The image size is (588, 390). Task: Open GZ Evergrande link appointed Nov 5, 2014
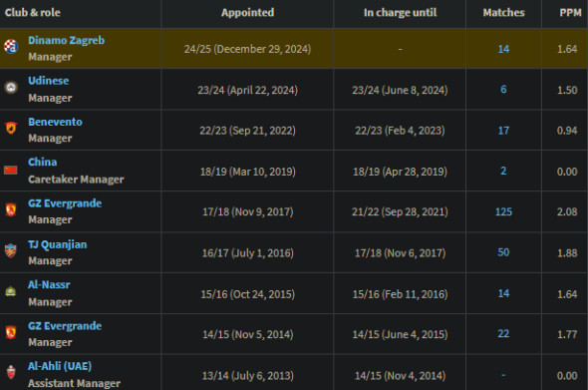click(x=65, y=326)
